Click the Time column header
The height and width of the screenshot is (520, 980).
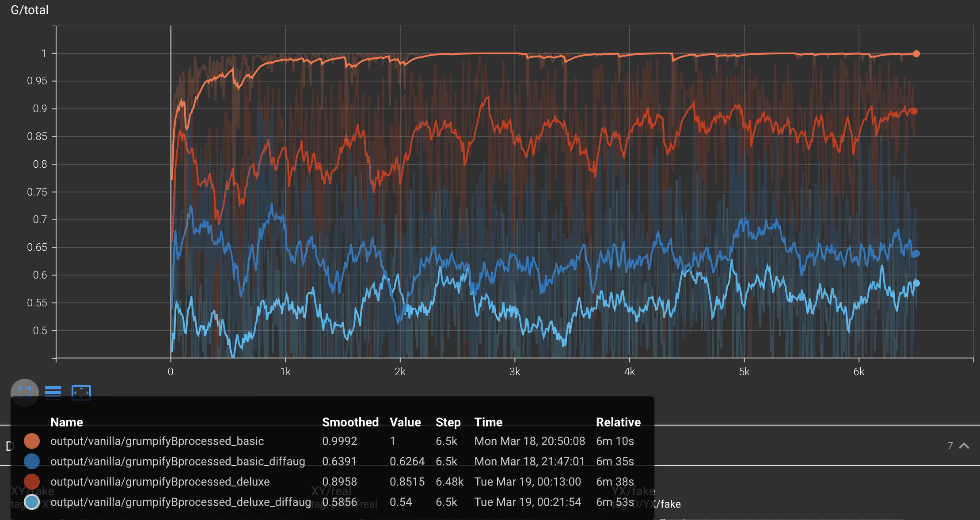pos(488,422)
